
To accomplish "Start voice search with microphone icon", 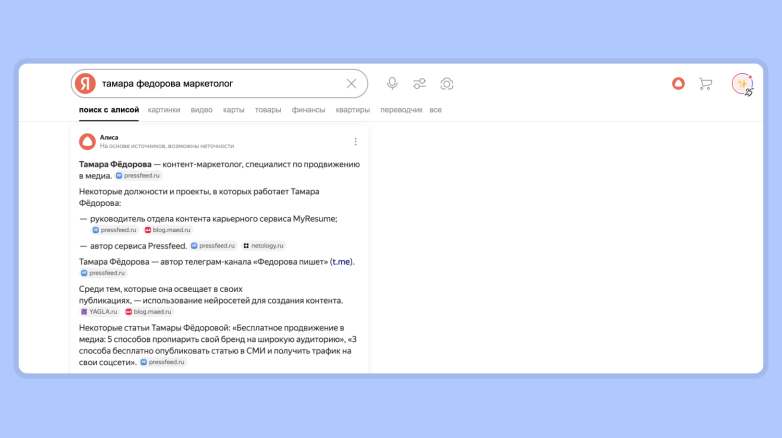I will (392, 83).
